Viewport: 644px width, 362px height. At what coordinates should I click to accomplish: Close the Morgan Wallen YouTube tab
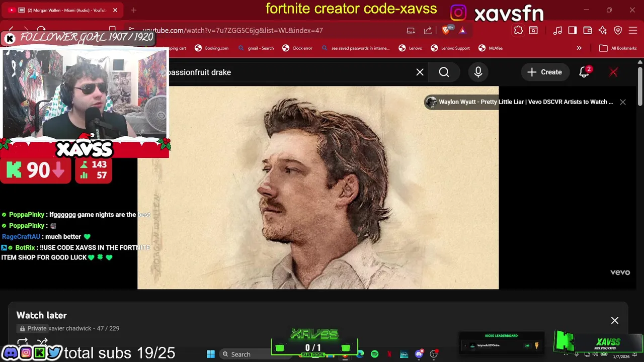coord(115,10)
